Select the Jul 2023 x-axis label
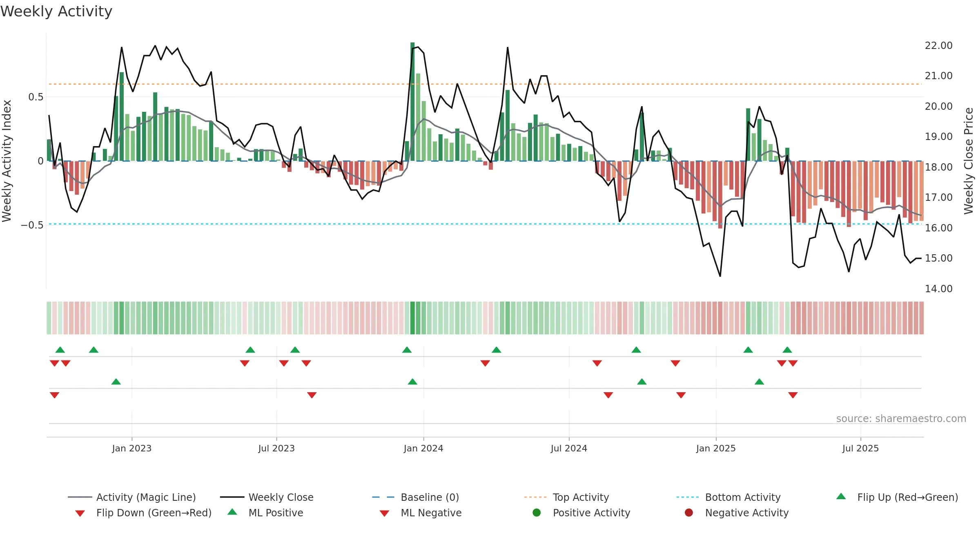The width and height of the screenshot is (980, 551). tap(276, 448)
